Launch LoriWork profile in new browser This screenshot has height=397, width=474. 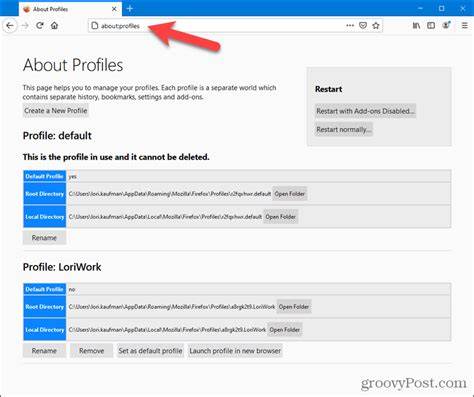(235, 351)
